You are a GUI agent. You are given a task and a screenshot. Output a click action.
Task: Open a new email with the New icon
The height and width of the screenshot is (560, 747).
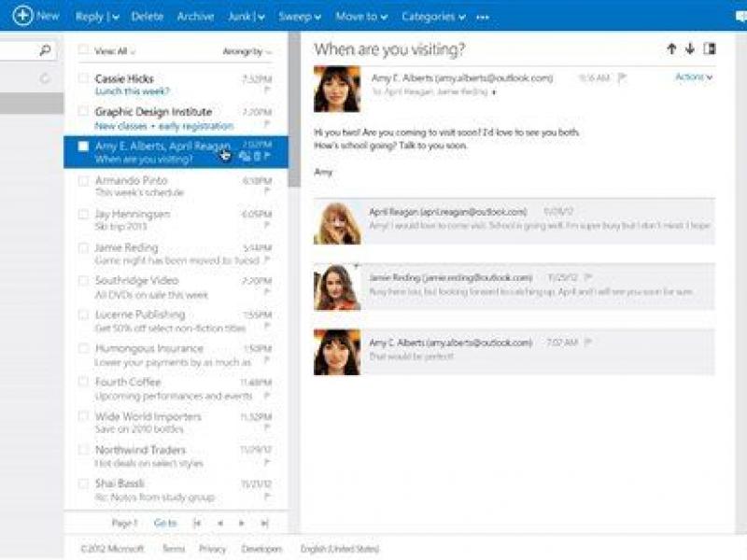21,16
